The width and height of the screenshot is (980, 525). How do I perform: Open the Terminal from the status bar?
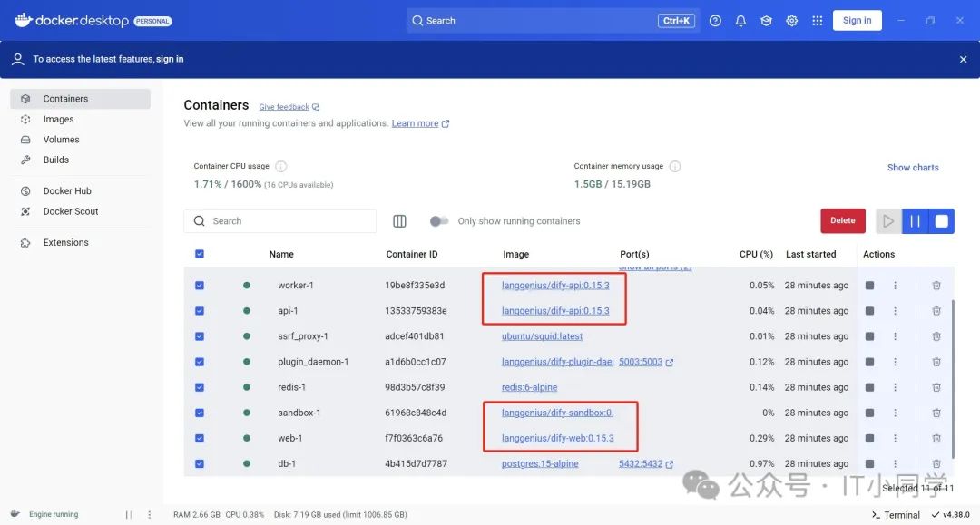click(897, 514)
